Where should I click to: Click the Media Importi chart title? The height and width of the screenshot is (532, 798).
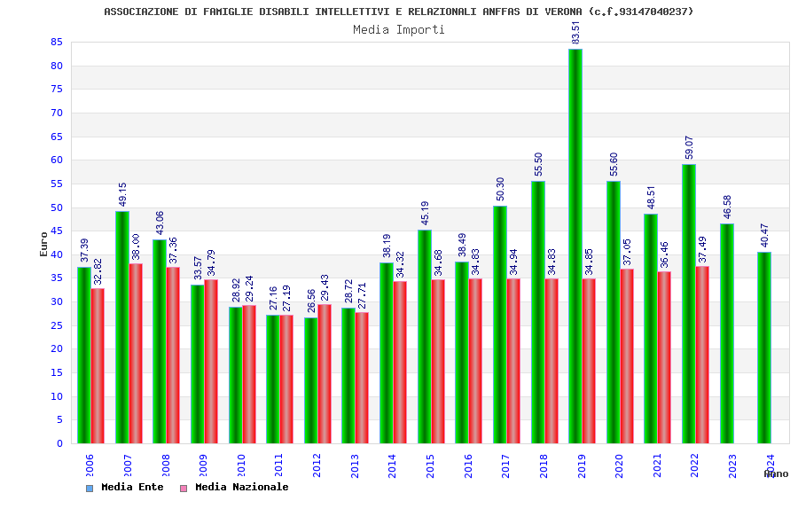[399, 29]
